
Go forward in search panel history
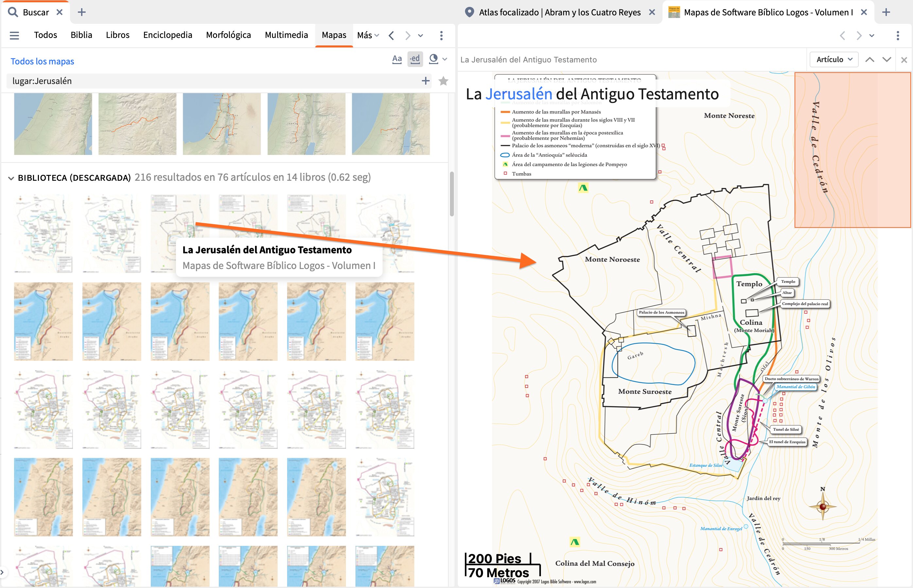point(408,36)
